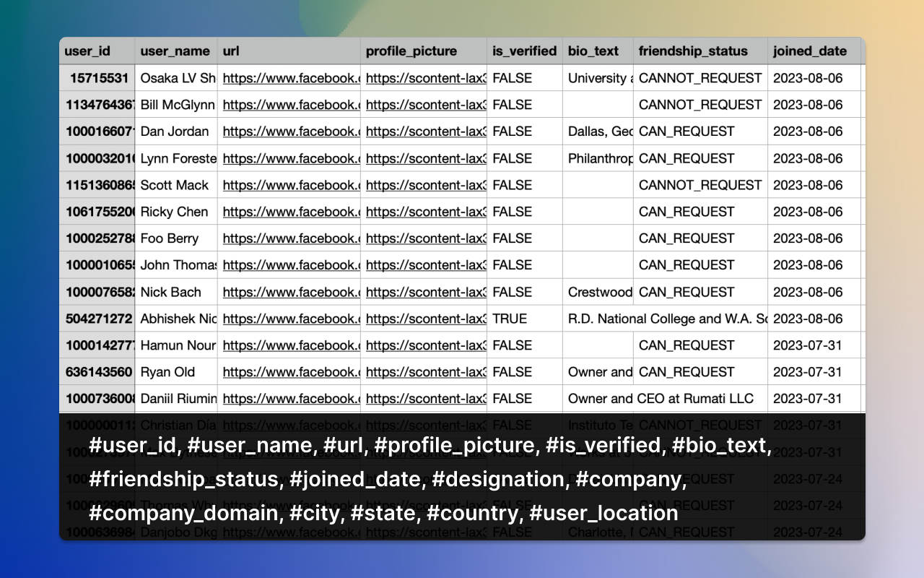Open the scontent profile picture link for Foo Berry
Image resolution: width=924 pixels, height=578 pixels.
(426, 238)
